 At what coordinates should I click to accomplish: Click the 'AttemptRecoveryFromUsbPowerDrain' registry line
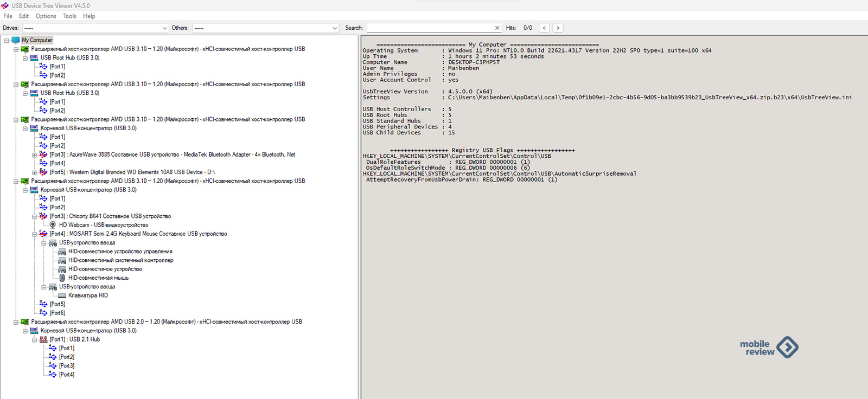tap(462, 179)
